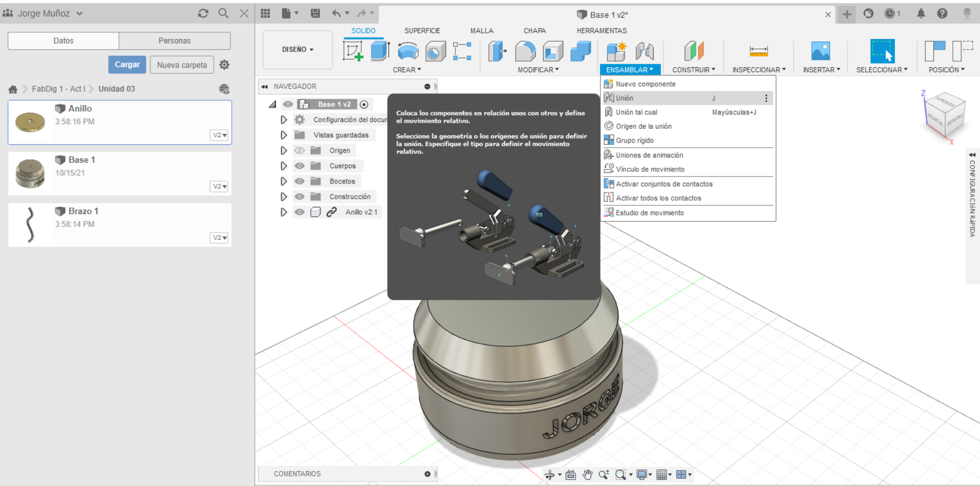Screen dimensions: 980x486
Task: Click the Save icon in top toolbar
Action: (315, 14)
